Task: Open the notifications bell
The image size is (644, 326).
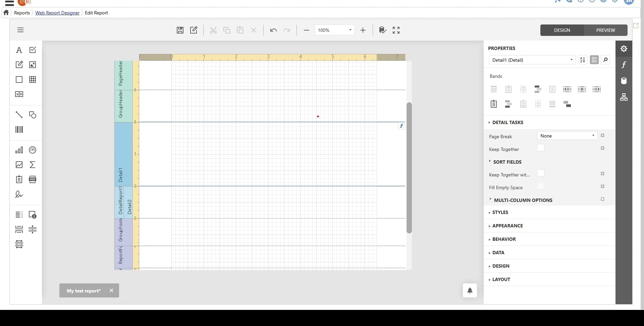Action: pos(470,290)
